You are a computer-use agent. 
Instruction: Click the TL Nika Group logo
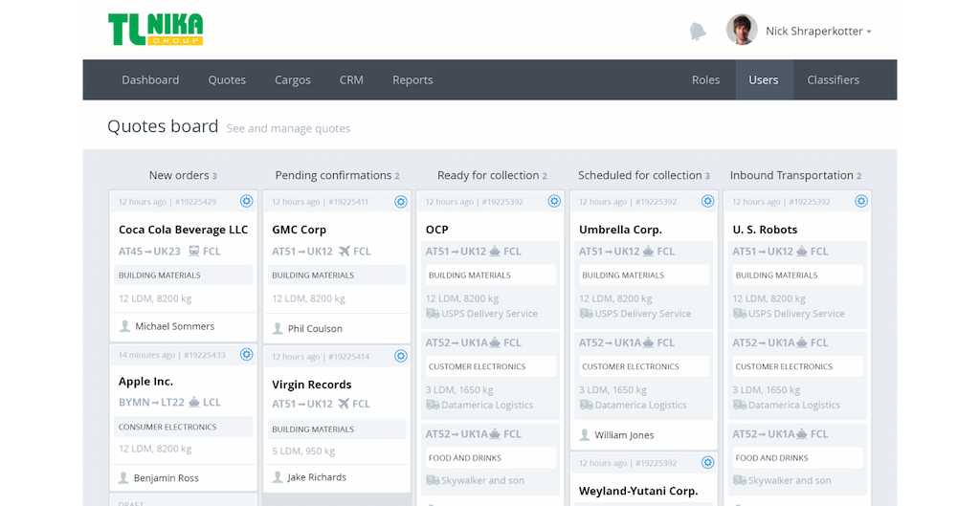pyautogui.click(x=155, y=29)
